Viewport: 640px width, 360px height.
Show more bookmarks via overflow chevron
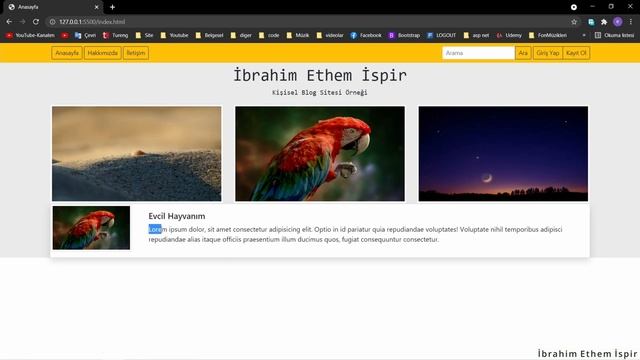click(584, 36)
